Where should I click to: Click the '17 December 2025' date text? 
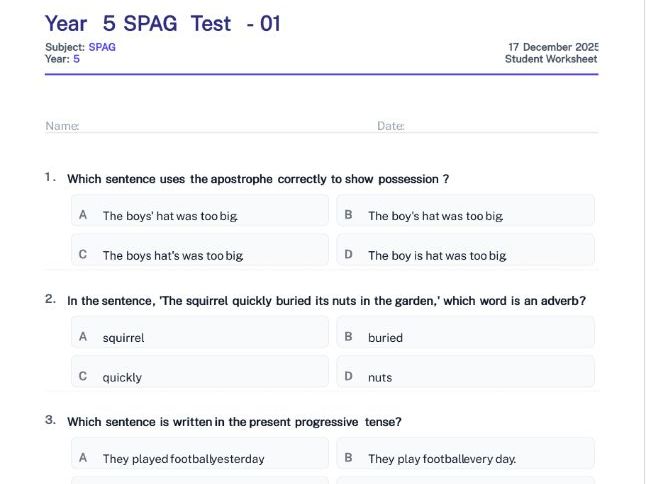[553, 47]
